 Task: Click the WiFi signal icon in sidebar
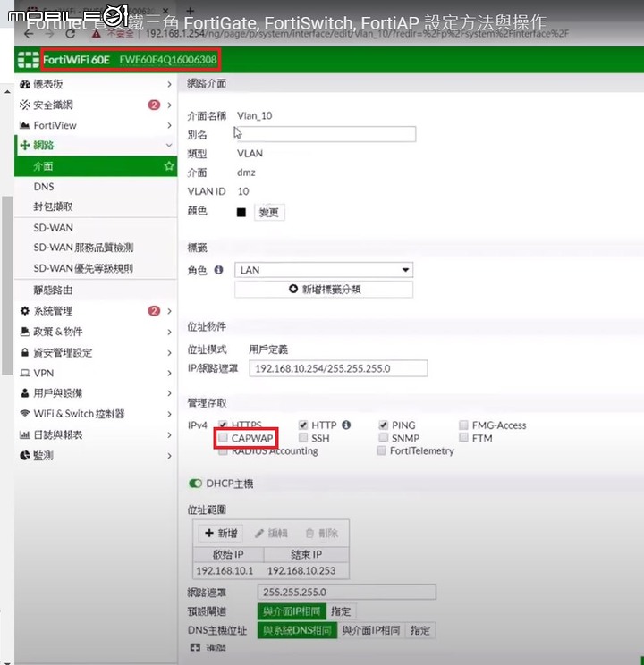click(x=25, y=413)
